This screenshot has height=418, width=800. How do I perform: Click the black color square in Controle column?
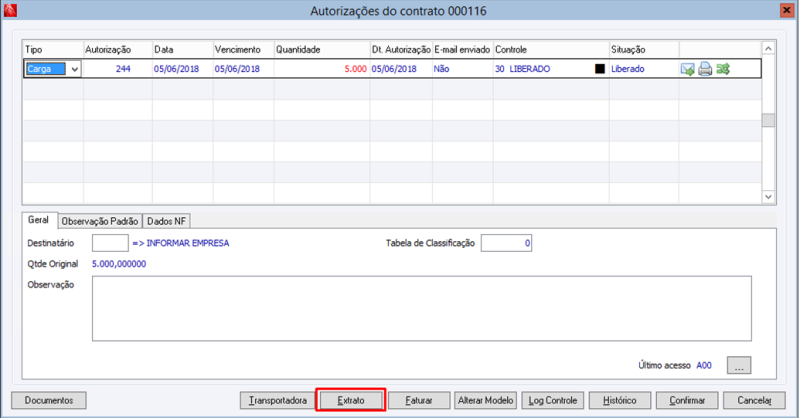coord(600,69)
